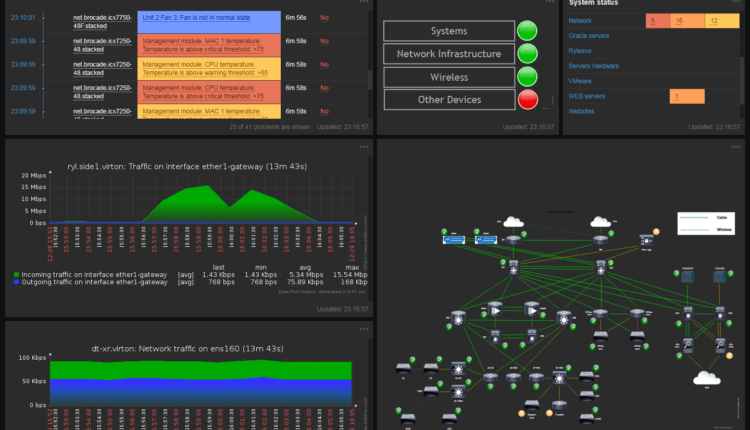Screen dimensions: 750x430
Task: Click the green status light beside Wireless
Action: click(x=527, y=77)
